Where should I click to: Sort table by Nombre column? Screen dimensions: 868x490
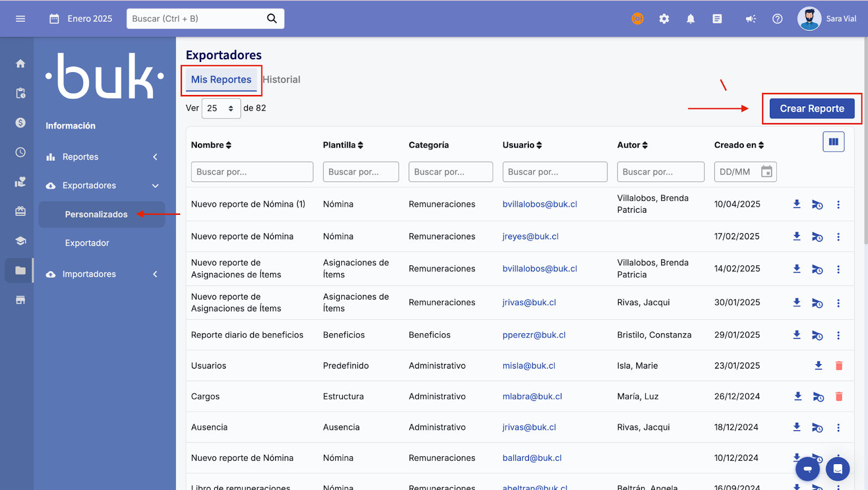tap(211, 145)
